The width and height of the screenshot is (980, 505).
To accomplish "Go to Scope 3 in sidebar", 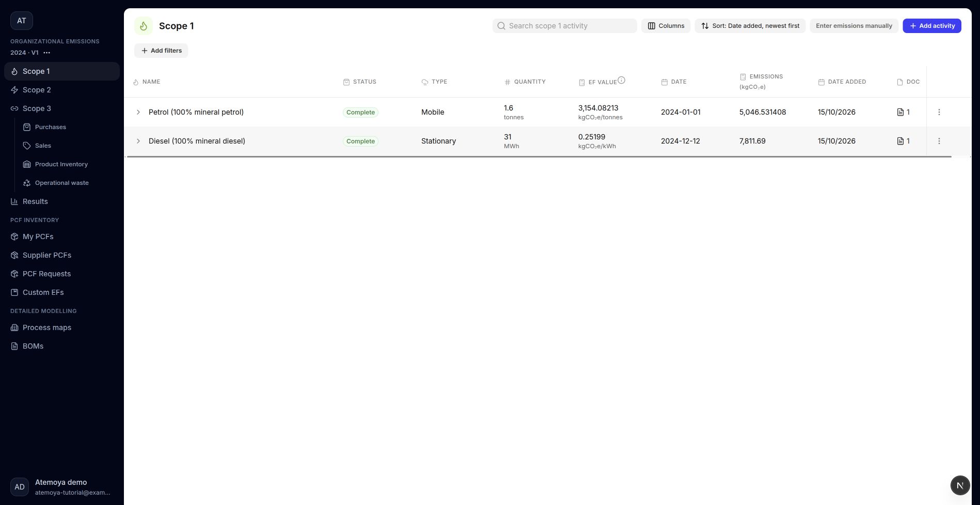I will [62, 108].
